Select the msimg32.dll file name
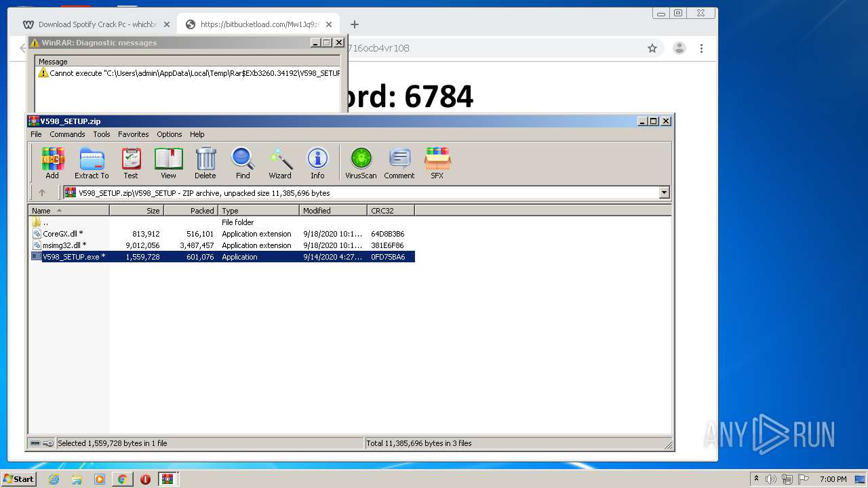 [64, 245]
